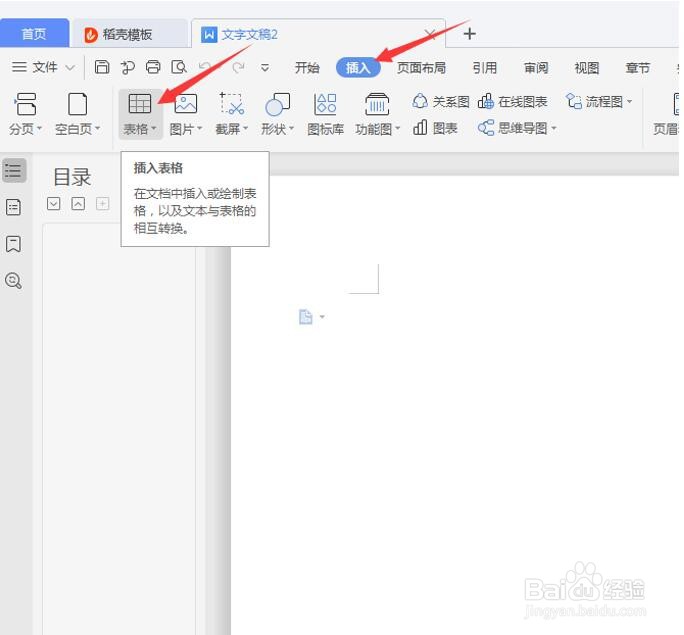Add a new tab with plus button
This screenshot has height=635, width=684.
(x=469, y=34)
